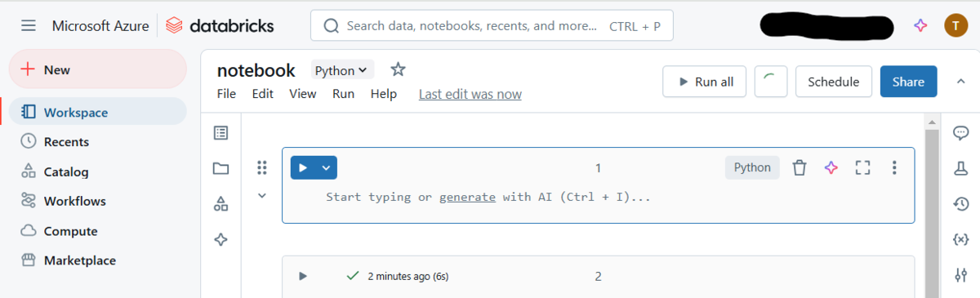The width and height of the screenshot is (980, 298).
Task: Click the notebook vertical scrollbar
Action: (x=931, y=212)
